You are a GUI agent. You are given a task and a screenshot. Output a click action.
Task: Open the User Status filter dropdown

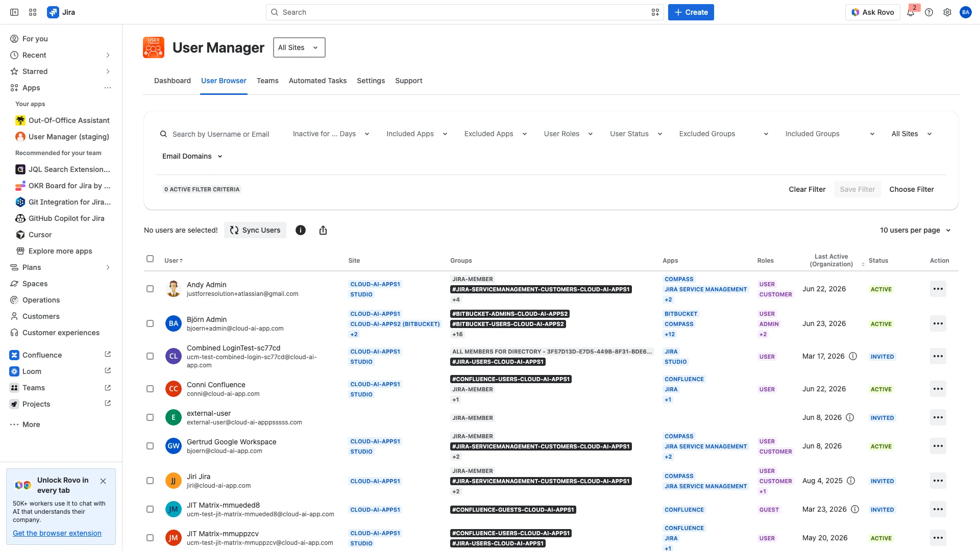point(636,134)
